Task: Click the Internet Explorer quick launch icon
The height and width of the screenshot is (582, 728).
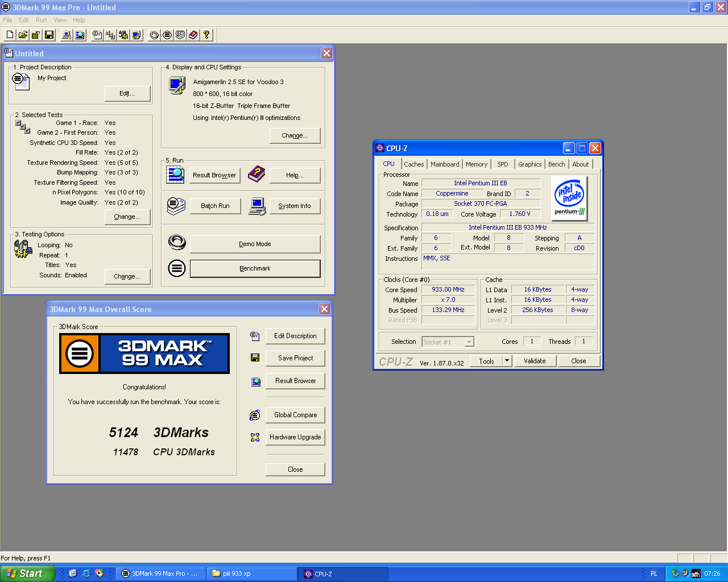Action: pos(86,573)
